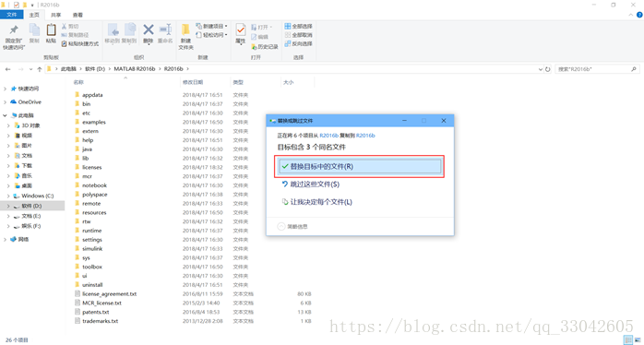Select the polyspace folder
This screenshot has height=345, width=644.
pyautogui.click(x=94, y=195)
